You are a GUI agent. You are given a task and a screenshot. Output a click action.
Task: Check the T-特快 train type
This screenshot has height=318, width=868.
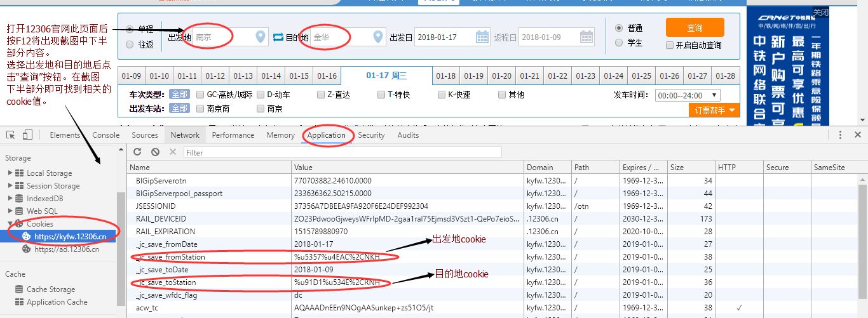[x=381, y=95]
